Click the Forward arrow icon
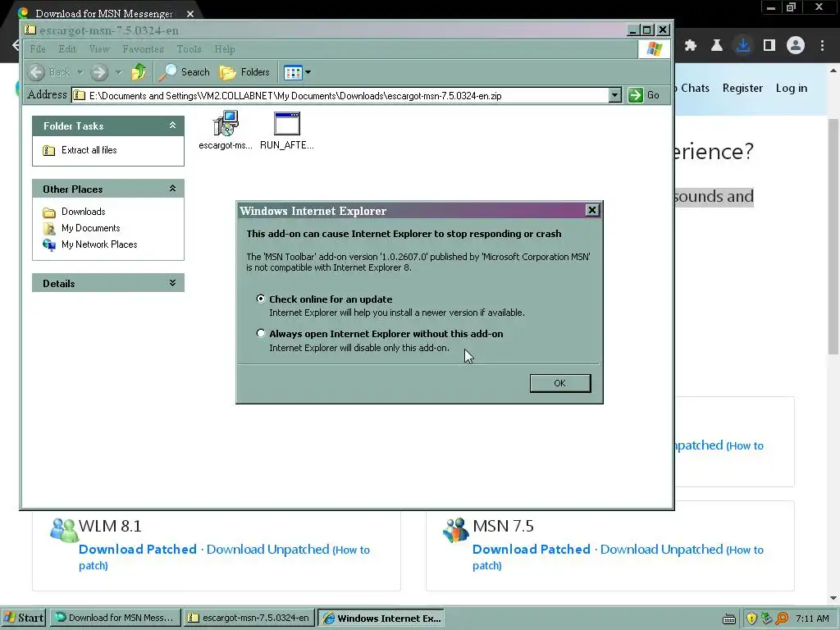Screen dimensions: 840x630 pyautogui.click(x=99, y=72)
